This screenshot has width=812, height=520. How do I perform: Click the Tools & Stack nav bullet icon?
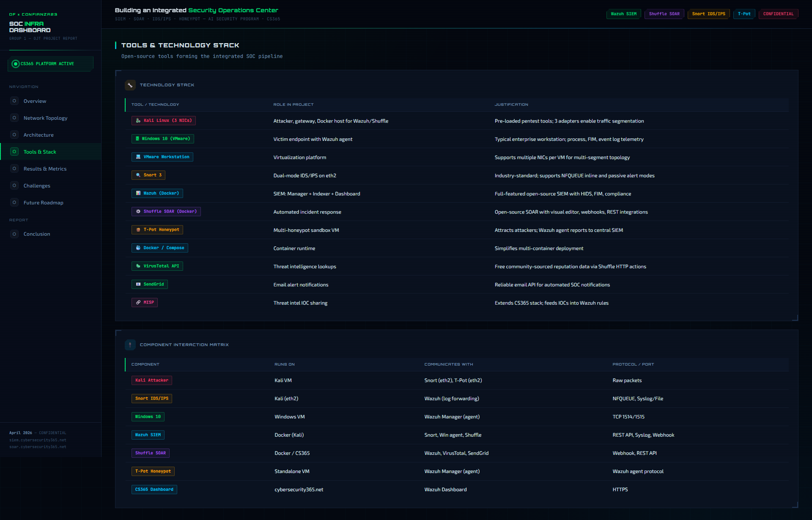click(14, 152)
